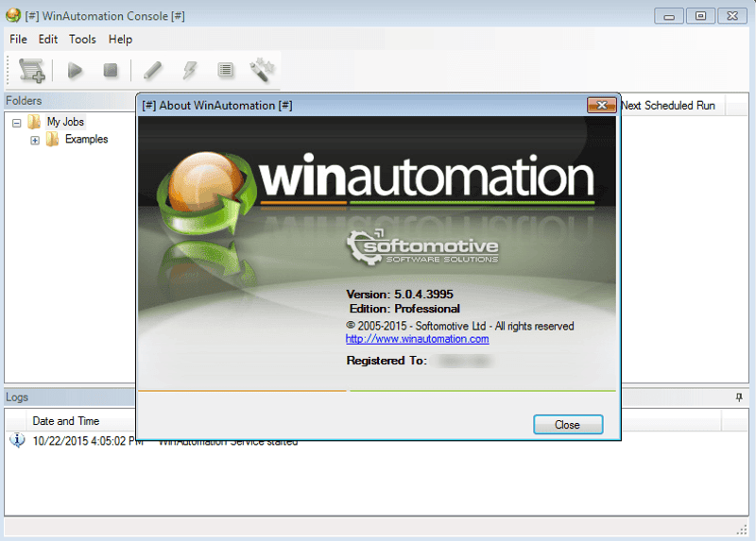Close the WinAutomation Console window
The image size is (756, 541).
(732, 16)
